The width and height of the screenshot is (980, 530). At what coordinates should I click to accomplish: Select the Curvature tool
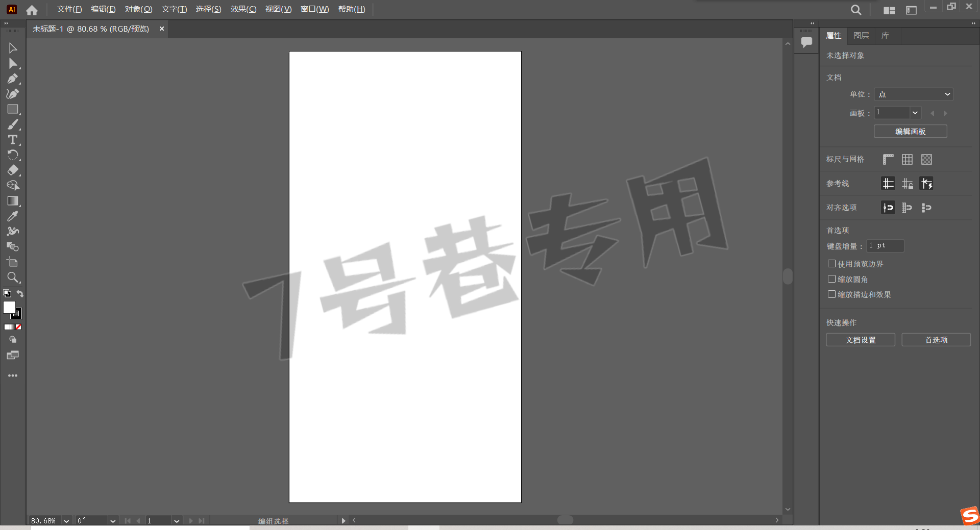(x=13, y=94)
